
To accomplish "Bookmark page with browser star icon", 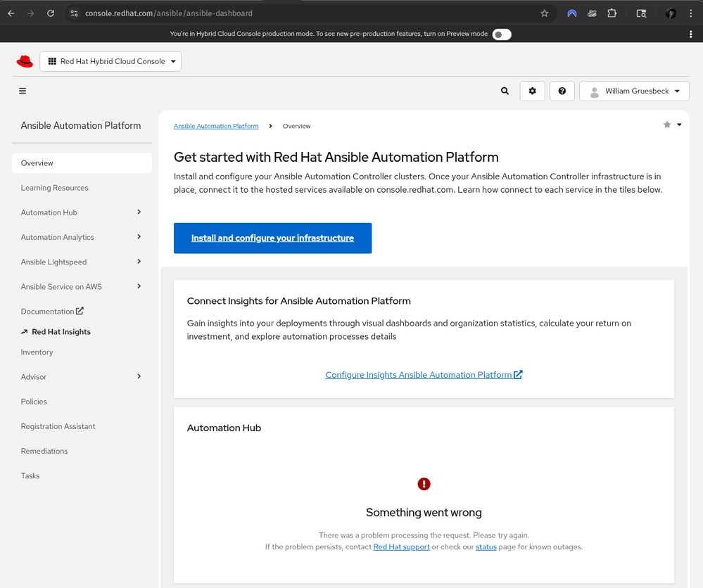I will pyautogui.click(x=544, y=13).
